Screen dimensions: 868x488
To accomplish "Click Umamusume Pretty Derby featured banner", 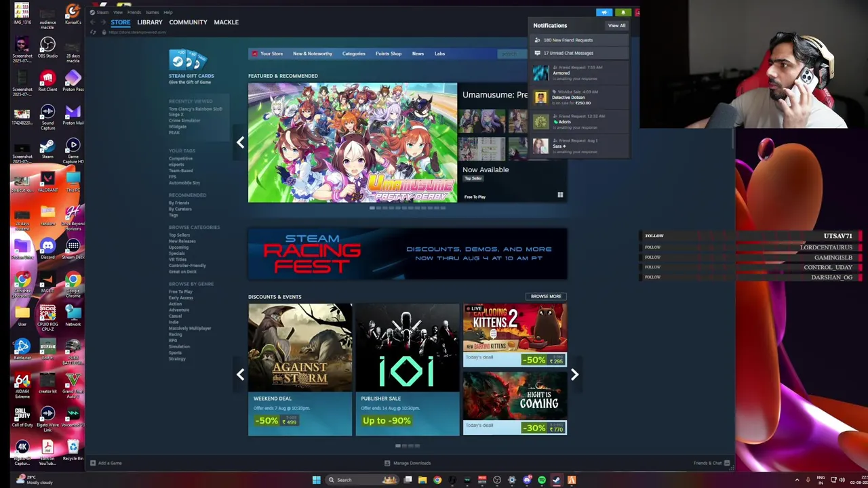I will tap(353, 142).
